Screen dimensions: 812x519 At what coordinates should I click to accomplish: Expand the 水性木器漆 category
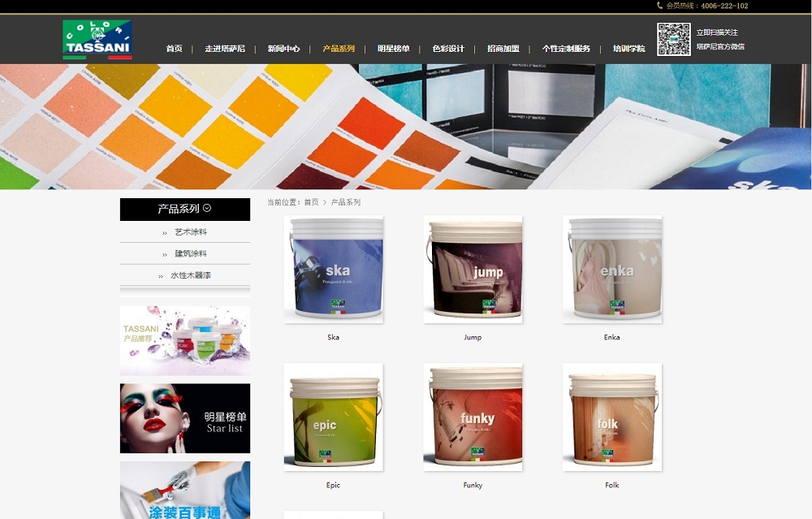coord(190,275)
